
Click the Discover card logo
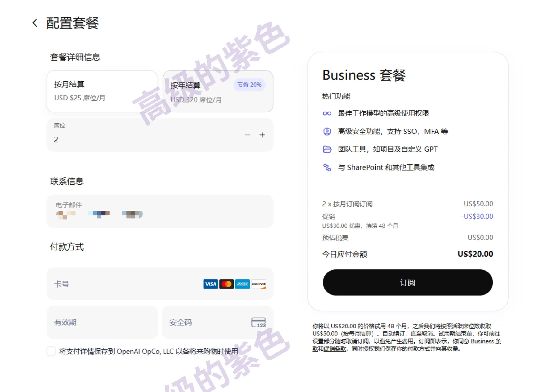259,284
